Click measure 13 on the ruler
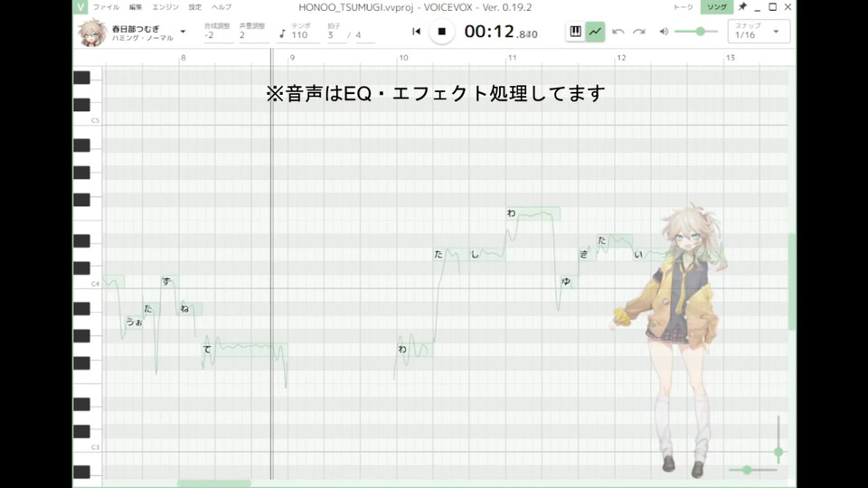This screenshot has width=868, height=488. coord(731,58)
